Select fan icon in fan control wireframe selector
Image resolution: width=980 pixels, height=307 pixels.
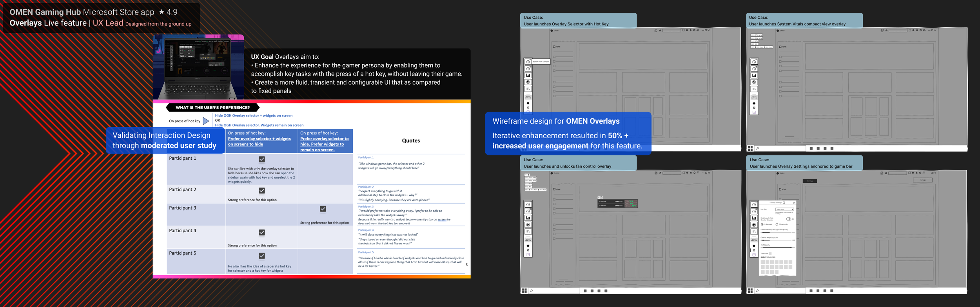click(528, 225)
